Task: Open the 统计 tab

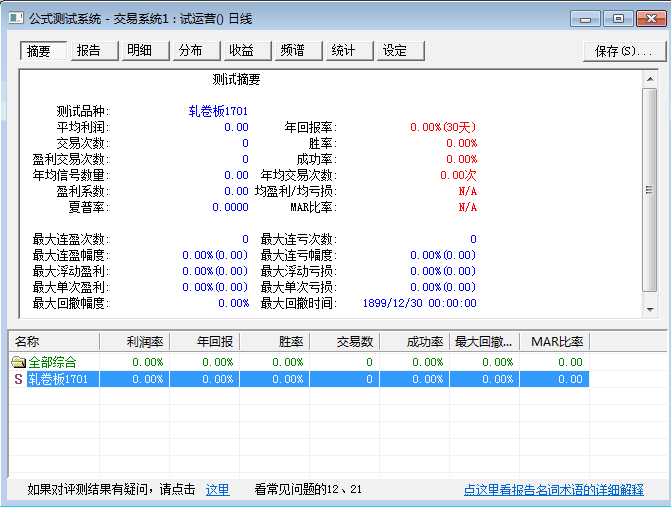Action: click(x=349, y=51)
